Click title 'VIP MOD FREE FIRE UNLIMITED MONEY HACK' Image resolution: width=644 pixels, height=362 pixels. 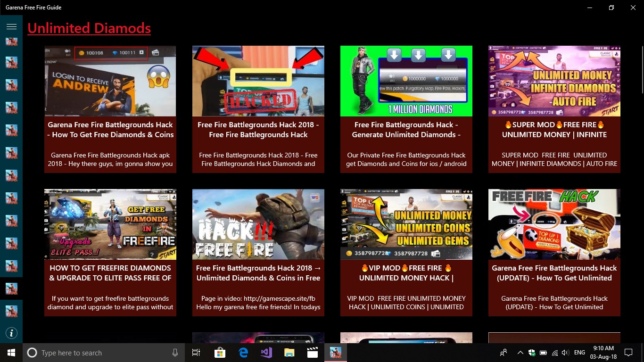[x=406, y=273]
